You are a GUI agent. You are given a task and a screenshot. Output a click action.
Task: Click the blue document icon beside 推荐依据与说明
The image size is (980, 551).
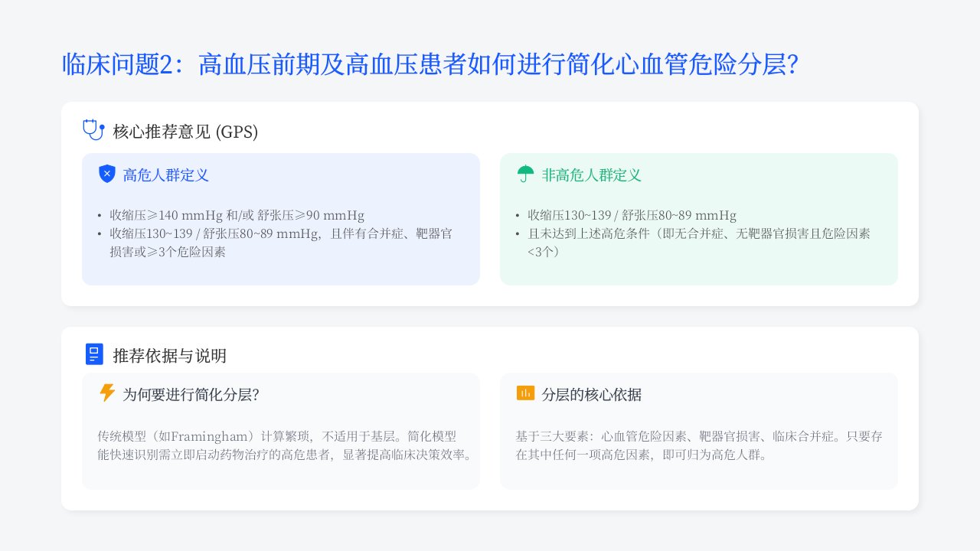click(x=94, y=354)
